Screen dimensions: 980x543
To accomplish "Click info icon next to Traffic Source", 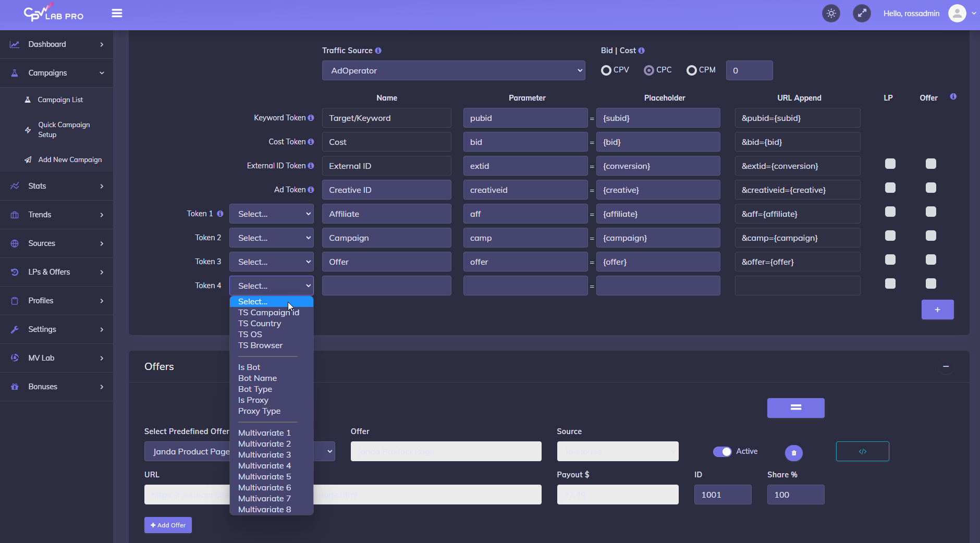I will click(x=378, y=51).
